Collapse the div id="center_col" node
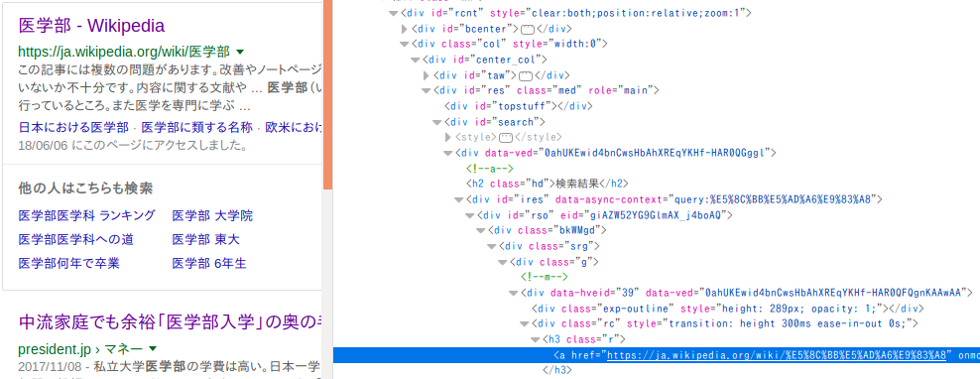 tap(416, 60)
